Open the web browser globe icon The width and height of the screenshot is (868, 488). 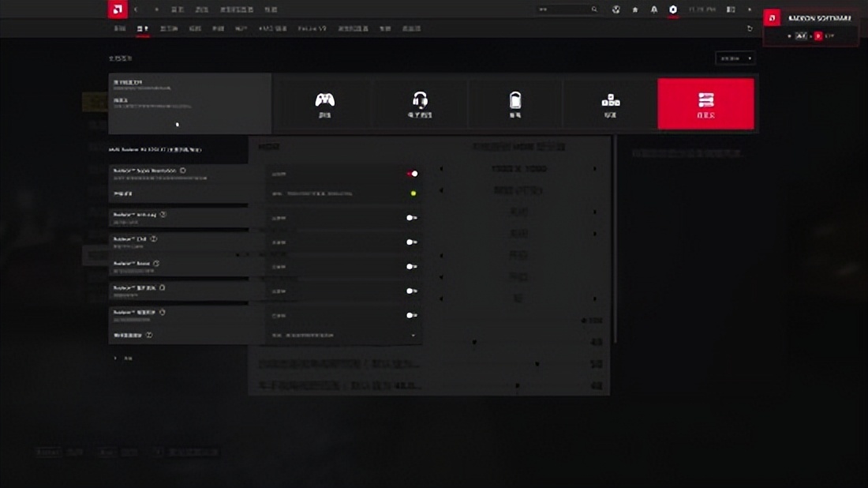[615, 9]
